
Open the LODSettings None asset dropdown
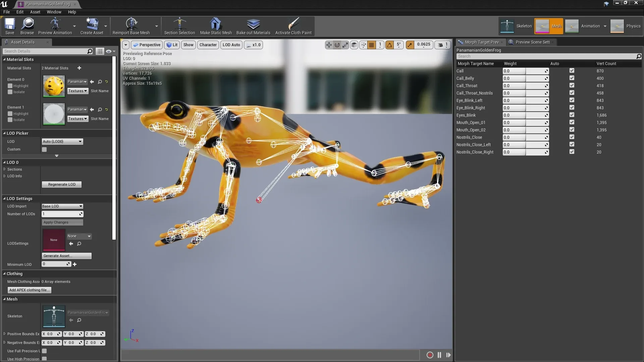click(x=79, y=236)
